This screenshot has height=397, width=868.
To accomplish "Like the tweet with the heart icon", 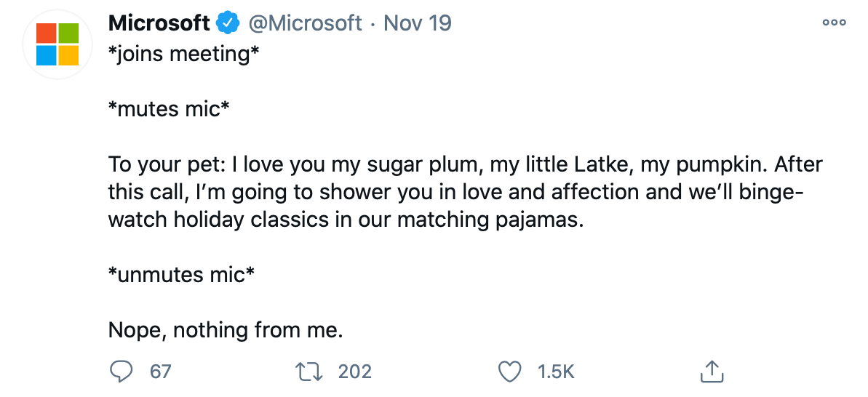I will pyautogui.click(x=510, y=372).
